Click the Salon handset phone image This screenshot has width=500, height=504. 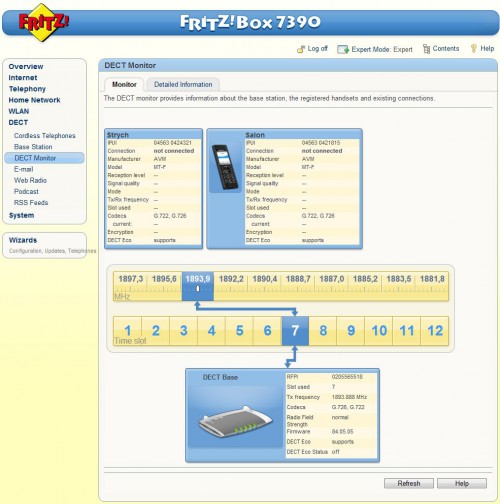pos(225,167)
